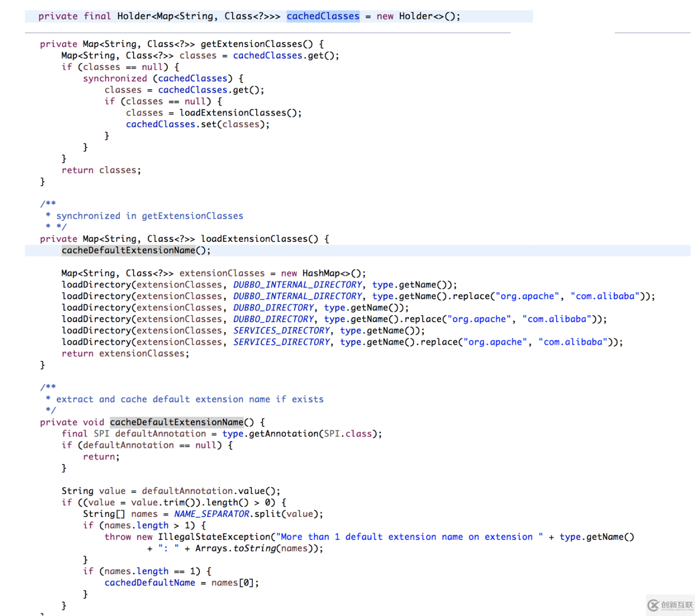Click the 'cachedClasses.set(classes);' line
The width and height of the screenshot is (695, 616).
point(198,124)
